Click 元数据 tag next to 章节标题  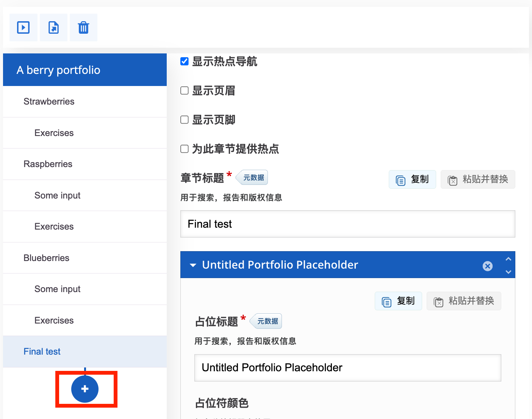[x=253, y=178]
